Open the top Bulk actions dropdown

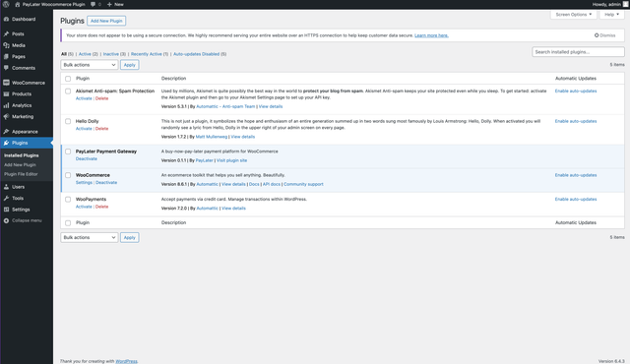(90, 65)
